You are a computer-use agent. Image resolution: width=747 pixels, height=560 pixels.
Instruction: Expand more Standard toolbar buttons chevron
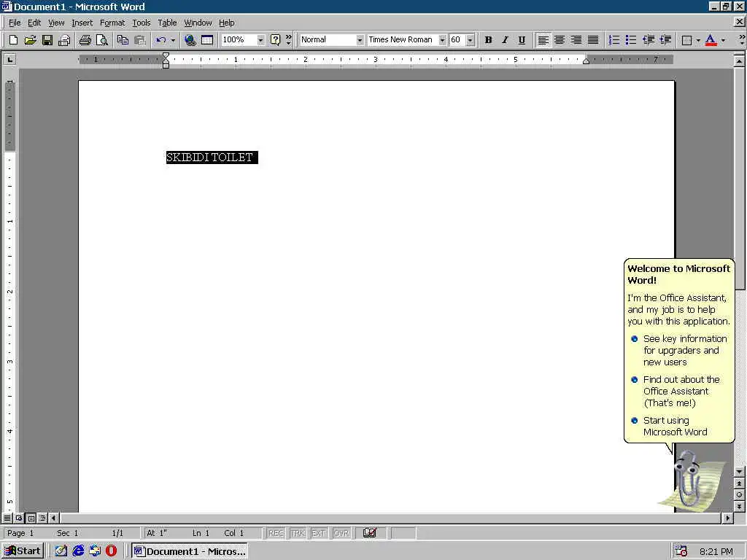(x=289, y=40)
